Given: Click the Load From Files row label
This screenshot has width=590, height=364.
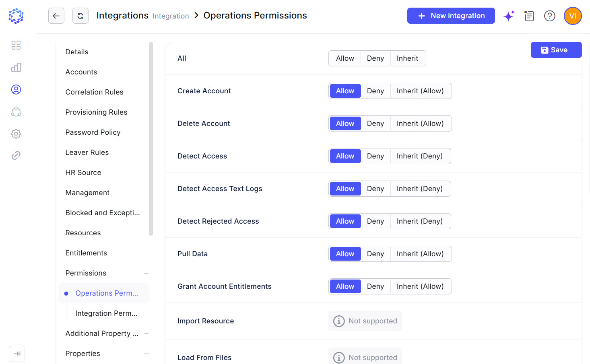Looking at the screenshot, I should (x=204, y=358).
